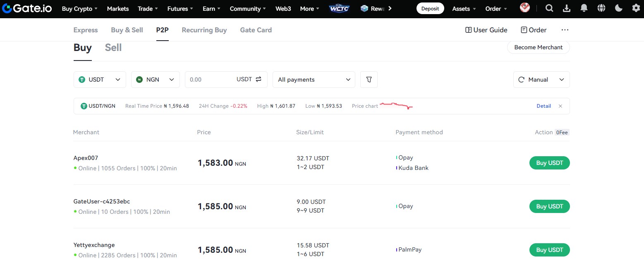Image resolution: width=644 pixels, height=271 pixels.
Task: Select the P2P tab
Action: [x=163, y=30]
